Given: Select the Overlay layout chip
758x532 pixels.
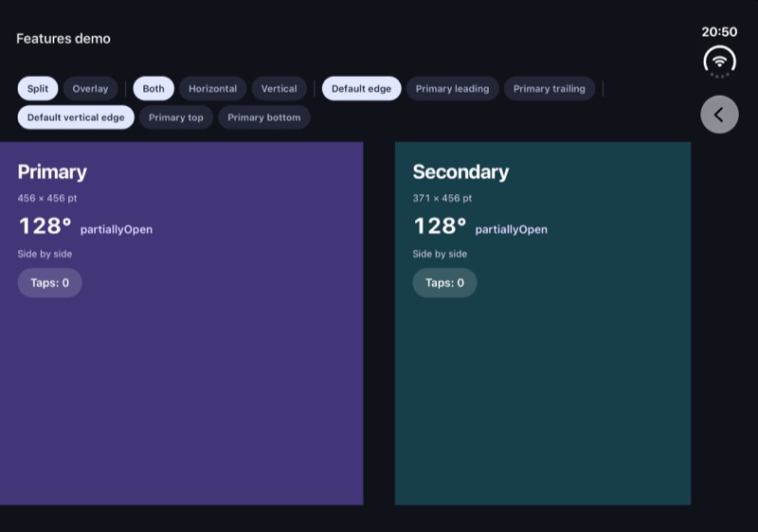Looking at the screenshot, I should click(x=90, y=89).
